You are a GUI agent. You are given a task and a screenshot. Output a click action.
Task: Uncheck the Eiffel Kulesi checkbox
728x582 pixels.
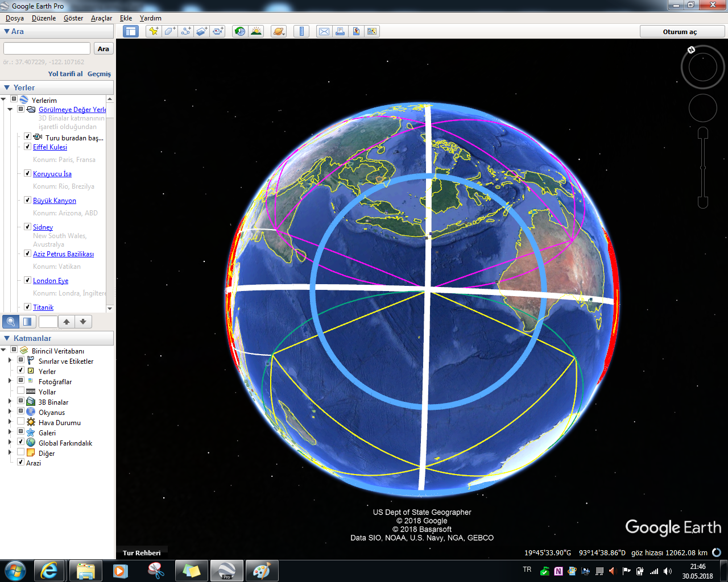click(27, 147)
